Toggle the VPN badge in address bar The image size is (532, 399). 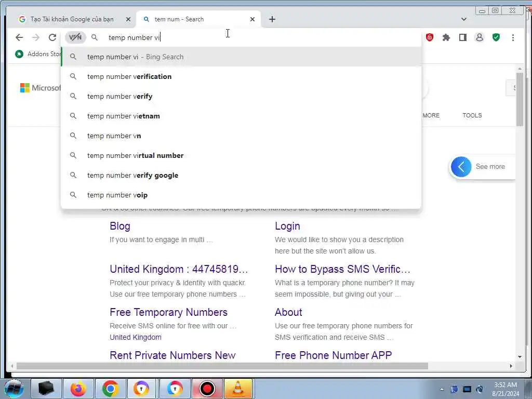point(75,37)
